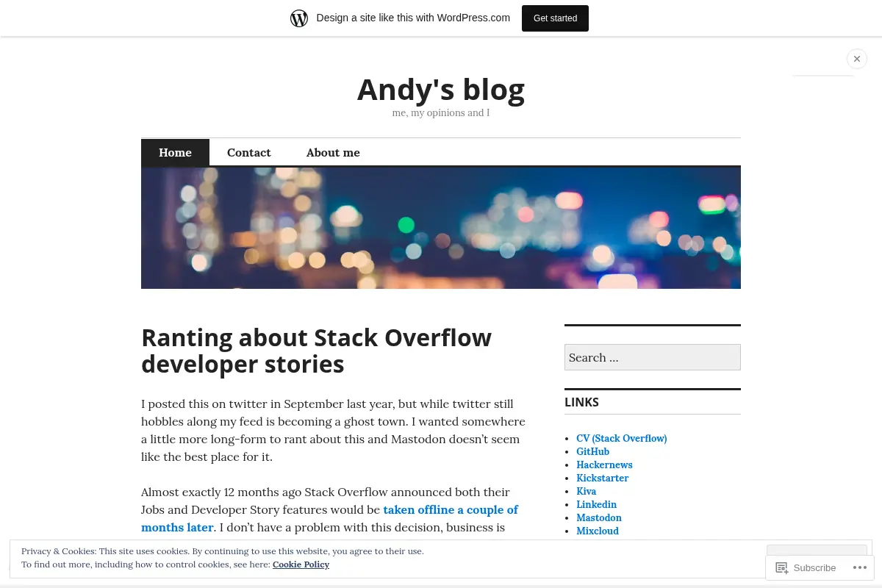882x588 pixels.
Task: Open the Contact menu item
Action: point(249,152)
